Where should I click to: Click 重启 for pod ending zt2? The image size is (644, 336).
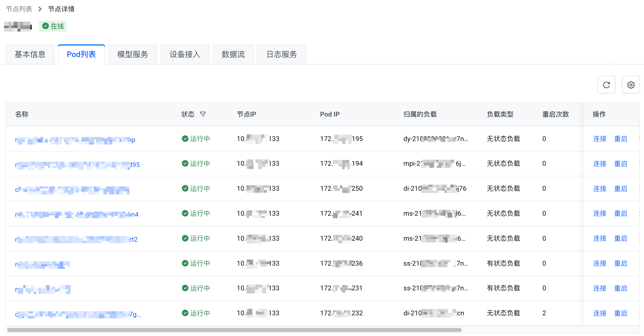pos(621,238)
